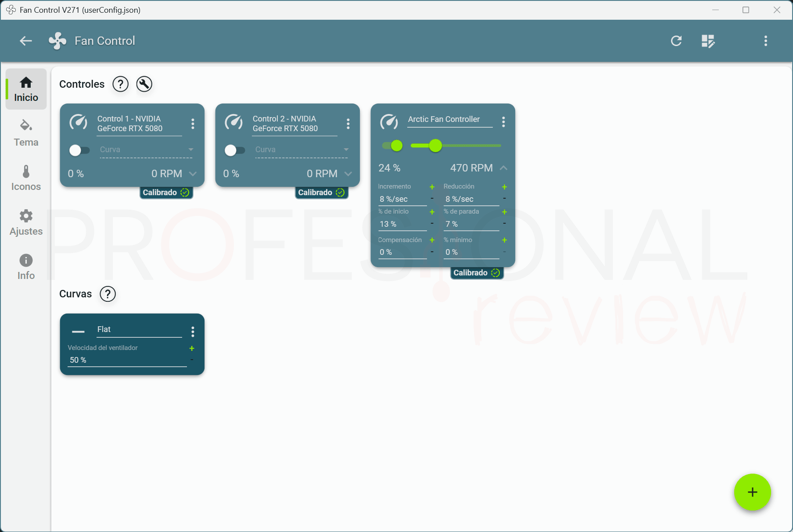Open the Ajustes settings tab
Viewport: 793px width, 532px height.
(26, 223)
